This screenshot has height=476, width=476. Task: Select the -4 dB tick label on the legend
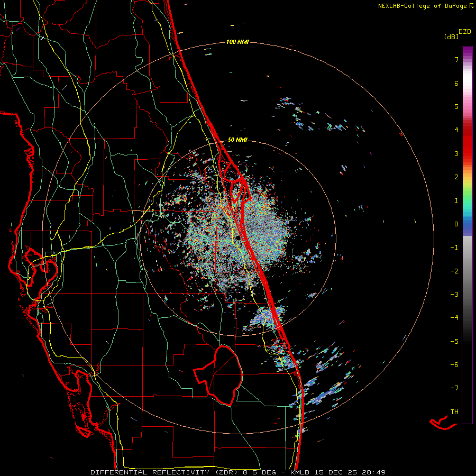[454, 318]
